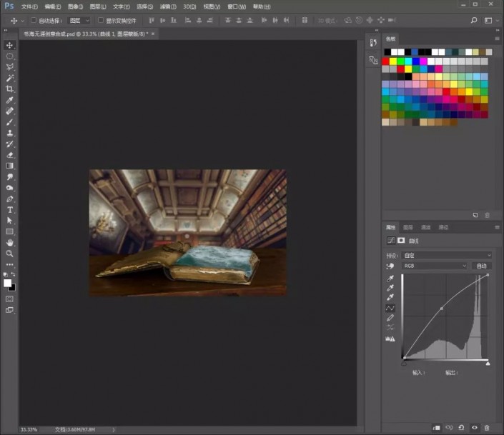Click the 自动 button in curves
The width and height of the screenshot is (504, 435).
pos(482,266)
